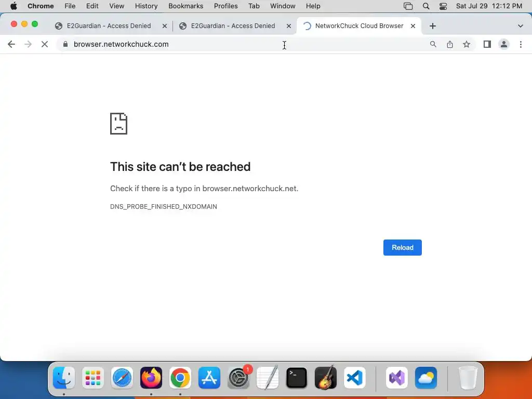The image size is (532, 399).
Task: Launch Safari from the dock
Action: click(122, 378)
